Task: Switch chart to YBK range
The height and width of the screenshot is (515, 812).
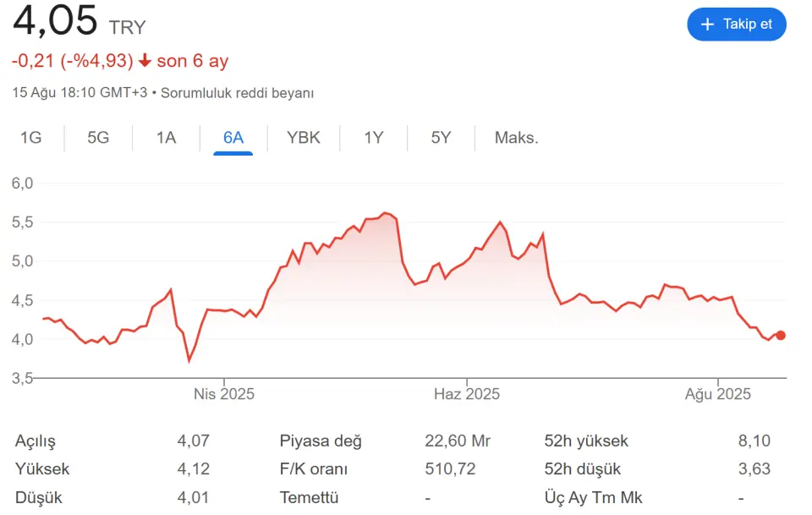Action: click(x=304, y=138)
